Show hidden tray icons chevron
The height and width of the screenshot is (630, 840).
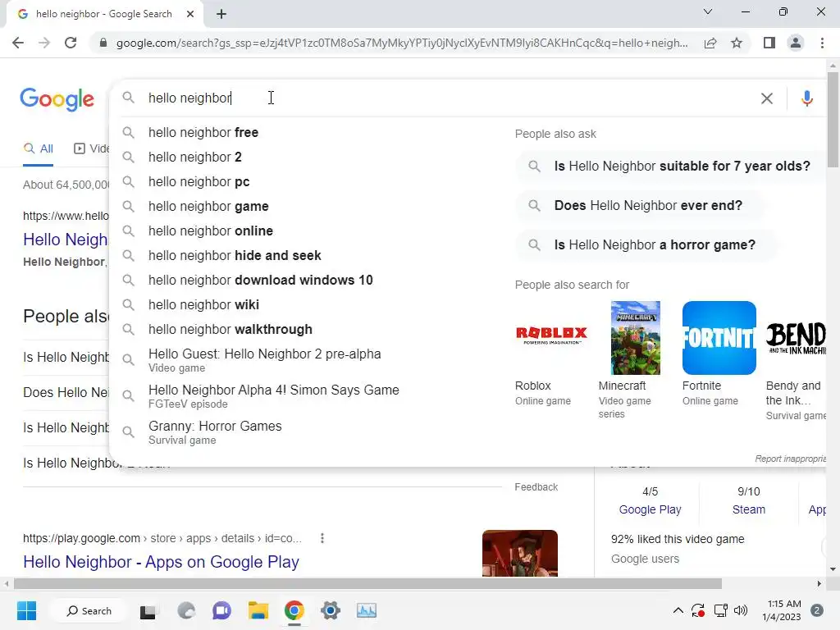(x=678, y=610)
